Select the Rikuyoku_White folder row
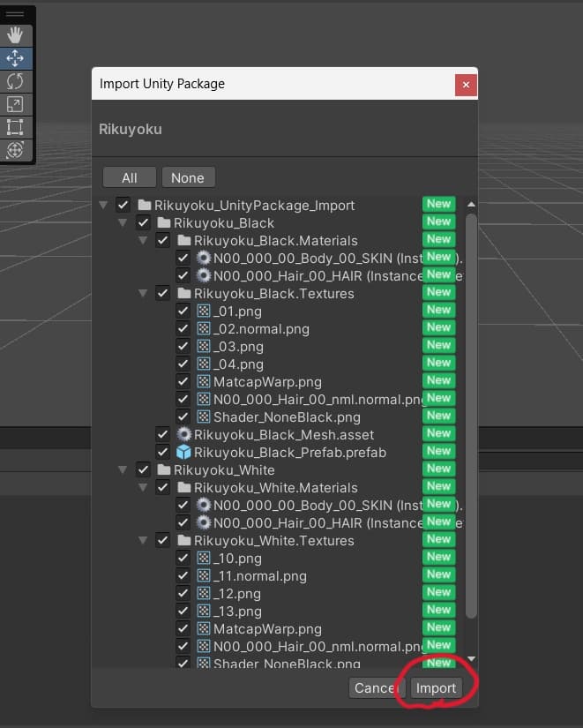 point(223,469)
